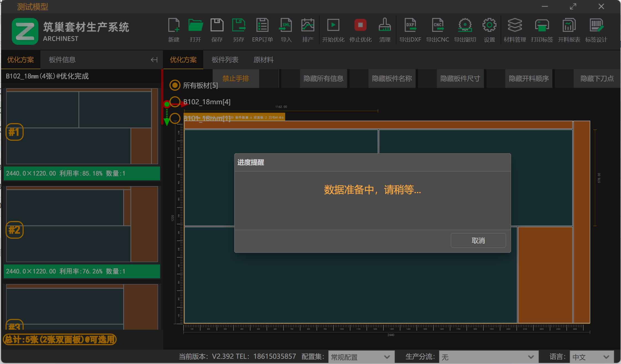
Task: Select the B102_18mm[4] radio option
Action: 175,102
